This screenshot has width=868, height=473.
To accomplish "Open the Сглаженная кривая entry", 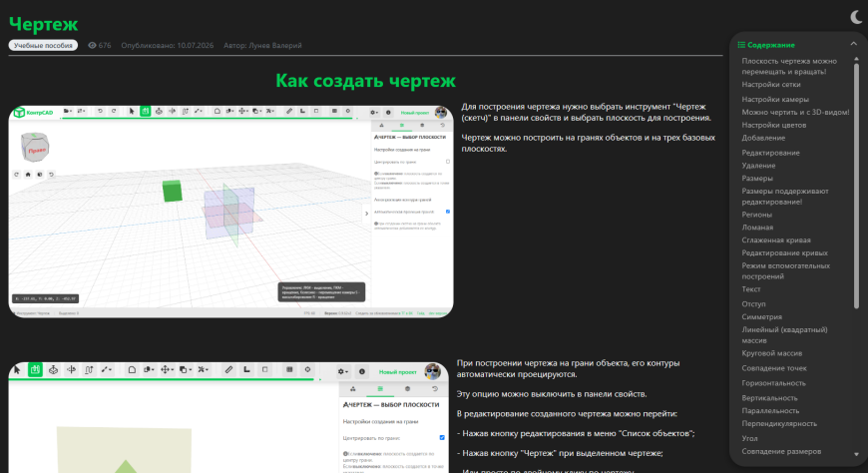I will [x=776, y=239].
